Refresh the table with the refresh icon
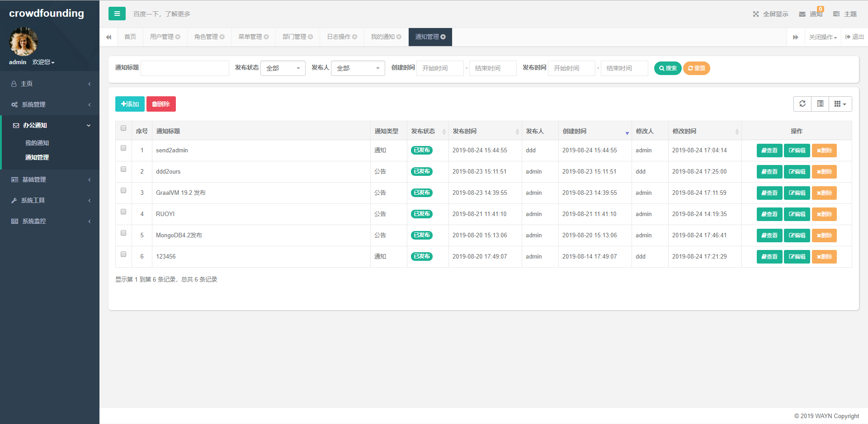 802,104
